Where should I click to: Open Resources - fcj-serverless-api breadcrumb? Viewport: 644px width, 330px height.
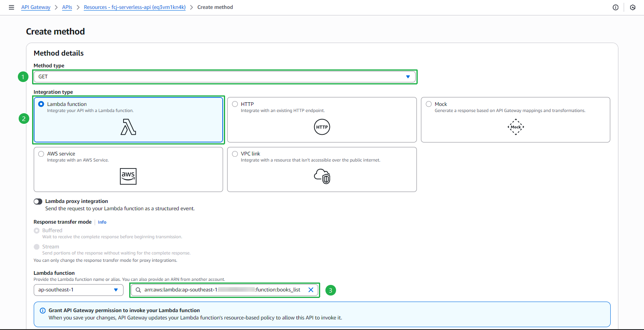coord(135,7)
